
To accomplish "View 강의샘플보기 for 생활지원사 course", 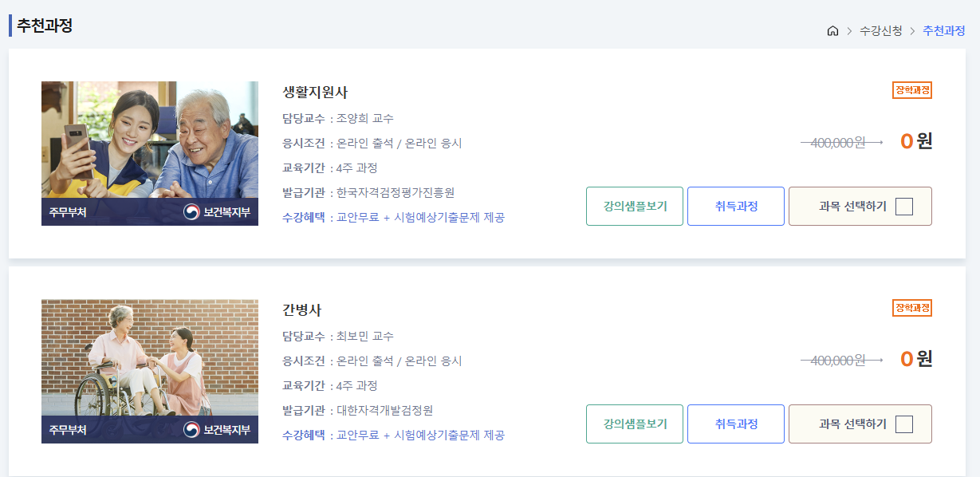I will point(635,207).
